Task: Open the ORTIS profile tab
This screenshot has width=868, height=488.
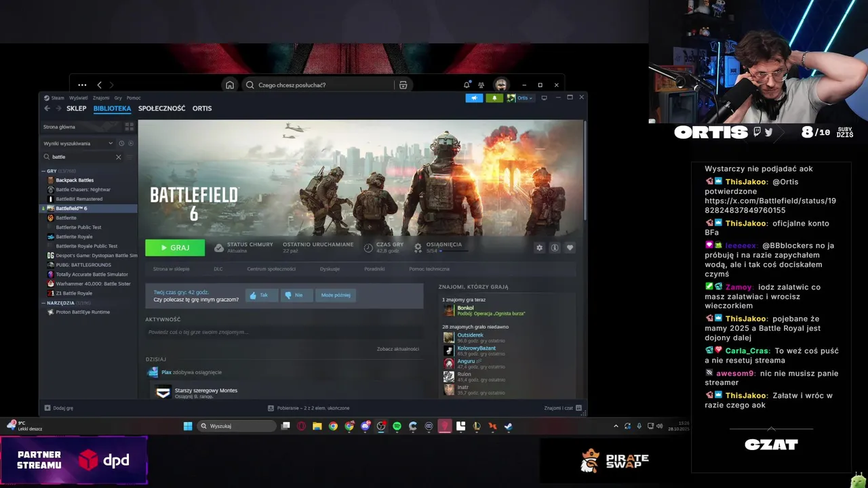Action: click(202, 108)
